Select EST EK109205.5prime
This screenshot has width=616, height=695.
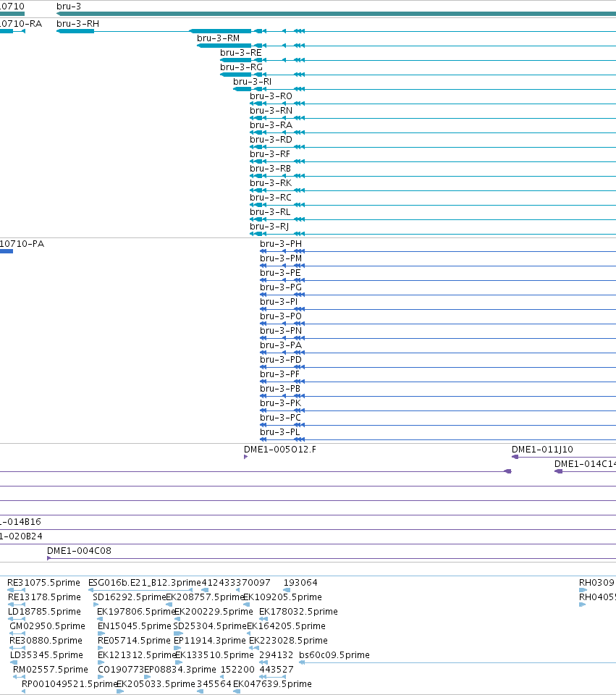[283, 597]
